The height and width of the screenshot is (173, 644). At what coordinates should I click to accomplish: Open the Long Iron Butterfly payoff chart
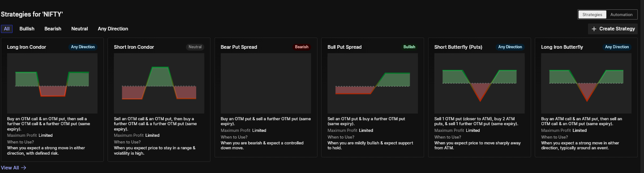pyautogui.click(x=586, y=83)
